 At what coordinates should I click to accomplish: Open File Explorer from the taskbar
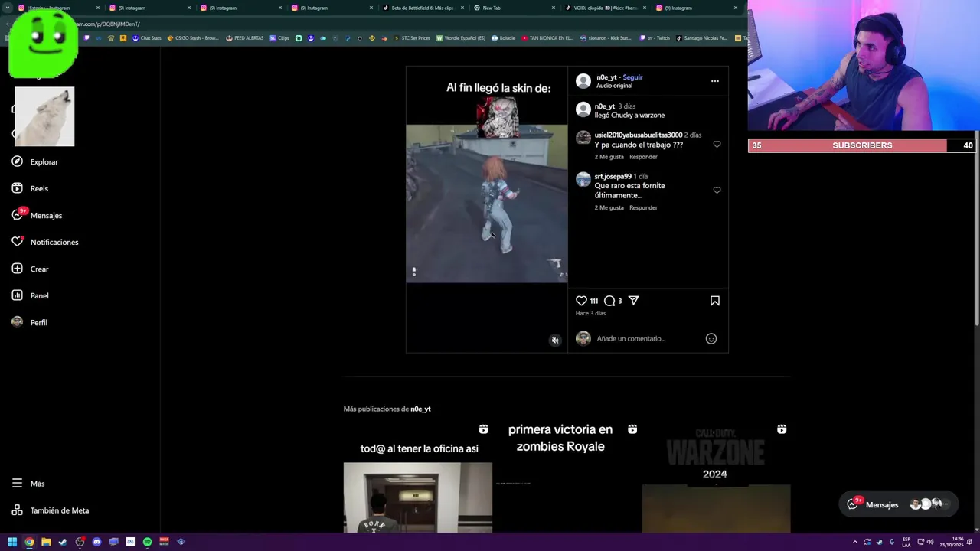(46, 542)
